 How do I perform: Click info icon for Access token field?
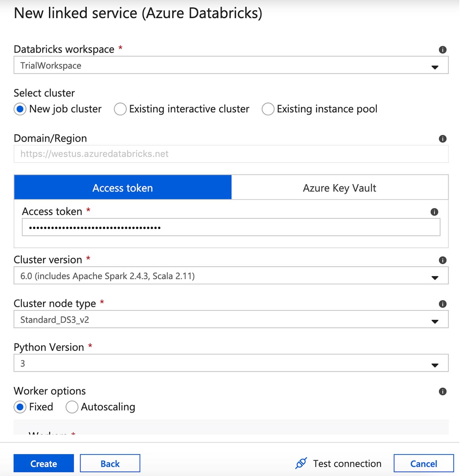434,212
